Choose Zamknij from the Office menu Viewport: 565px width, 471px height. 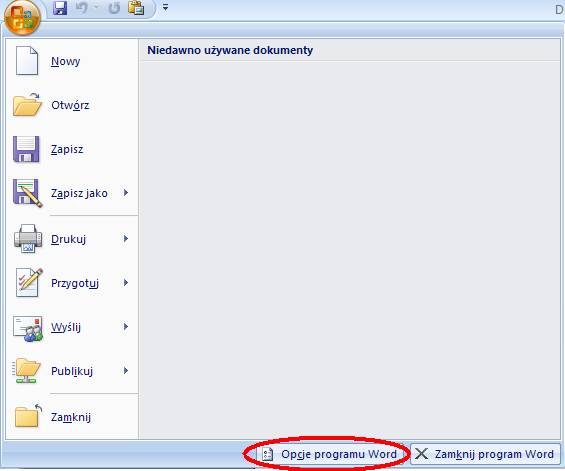coord(71,417)
